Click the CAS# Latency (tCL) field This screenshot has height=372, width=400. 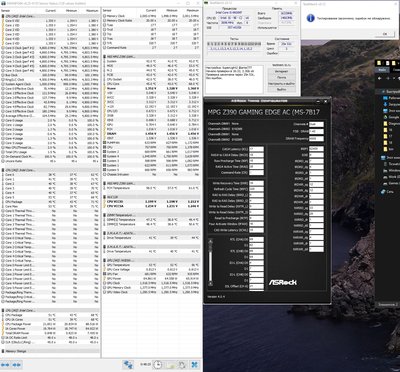point(256,149)
